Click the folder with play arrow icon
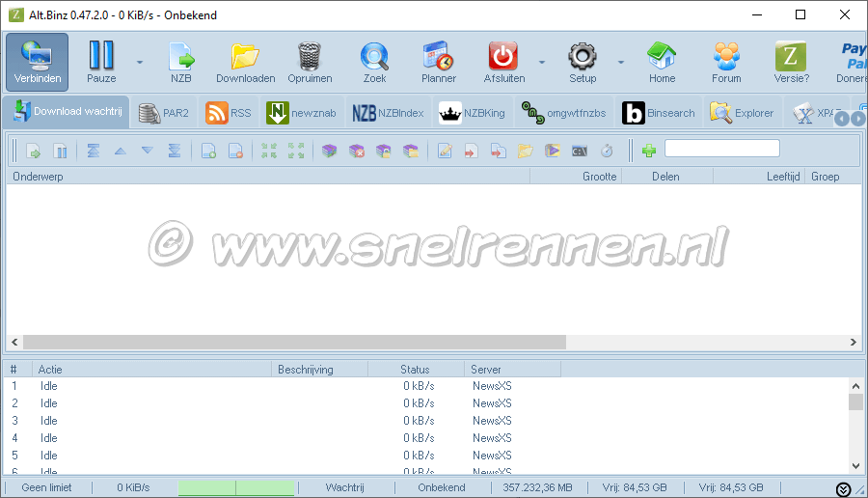This screenshot has height=498, width=868. (x=552, y=151)
